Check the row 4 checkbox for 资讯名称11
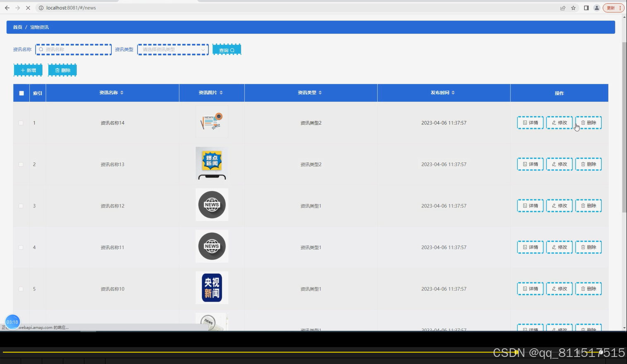 point(21,247)
